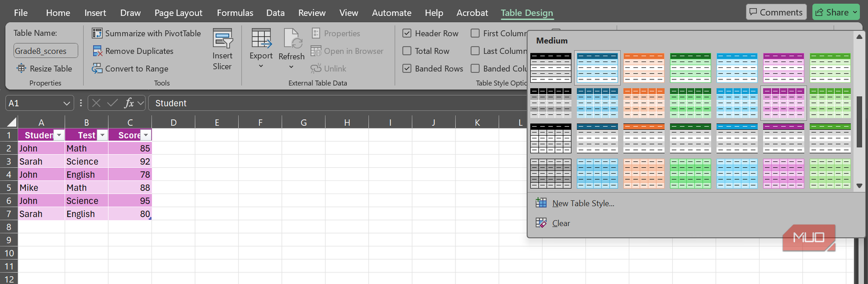Screen dimensions: 868x284
Task: Expand the Name Box dropdown arrow
Action: click(x=67, y=103)
